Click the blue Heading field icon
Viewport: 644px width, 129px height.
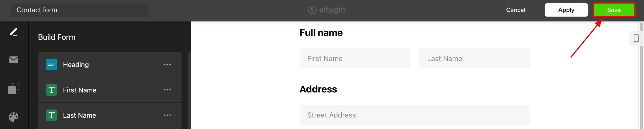click(x=52, y=64)
